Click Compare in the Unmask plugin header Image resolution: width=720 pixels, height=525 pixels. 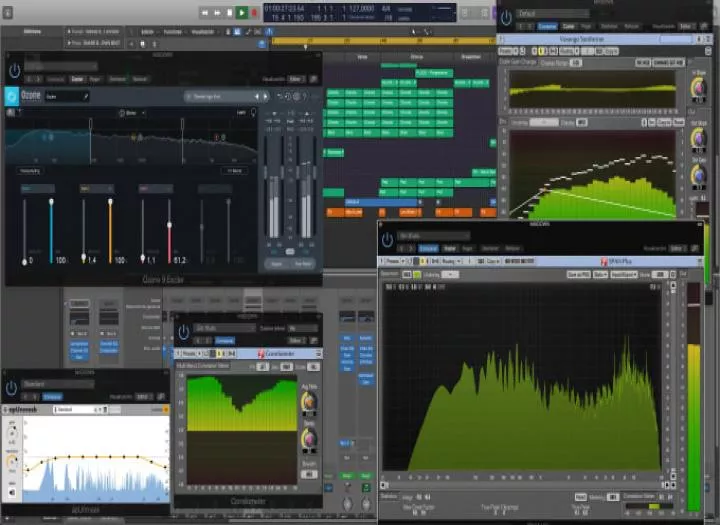(x=52, y=396)
